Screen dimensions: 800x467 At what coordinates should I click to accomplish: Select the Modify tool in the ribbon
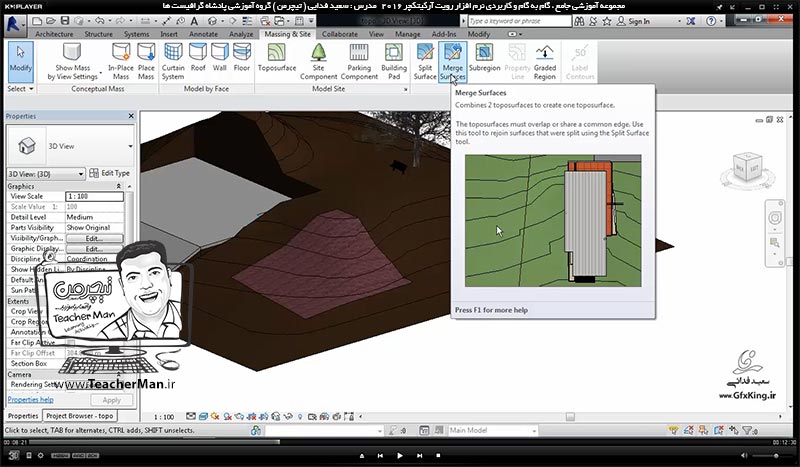20,61
